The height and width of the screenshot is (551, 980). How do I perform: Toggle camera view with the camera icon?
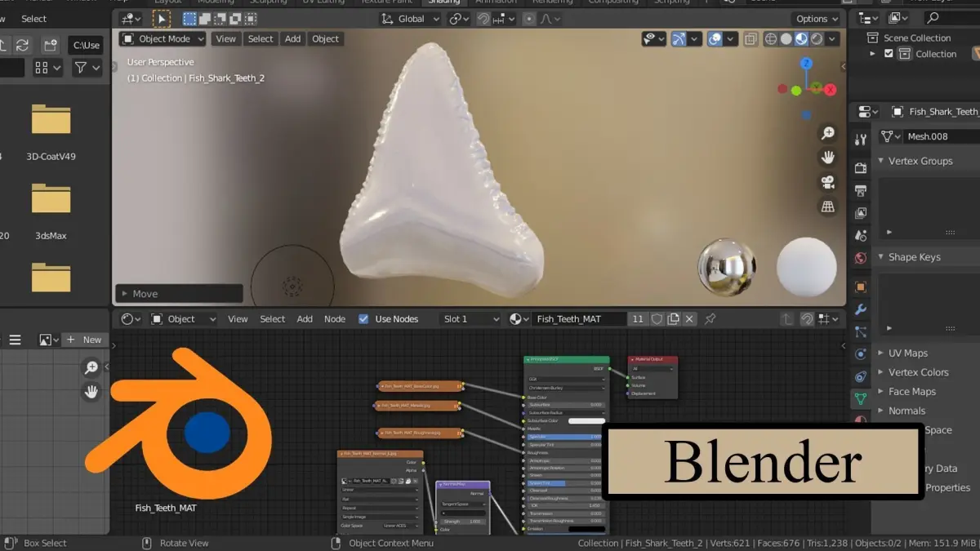click(x=828, y=182)
